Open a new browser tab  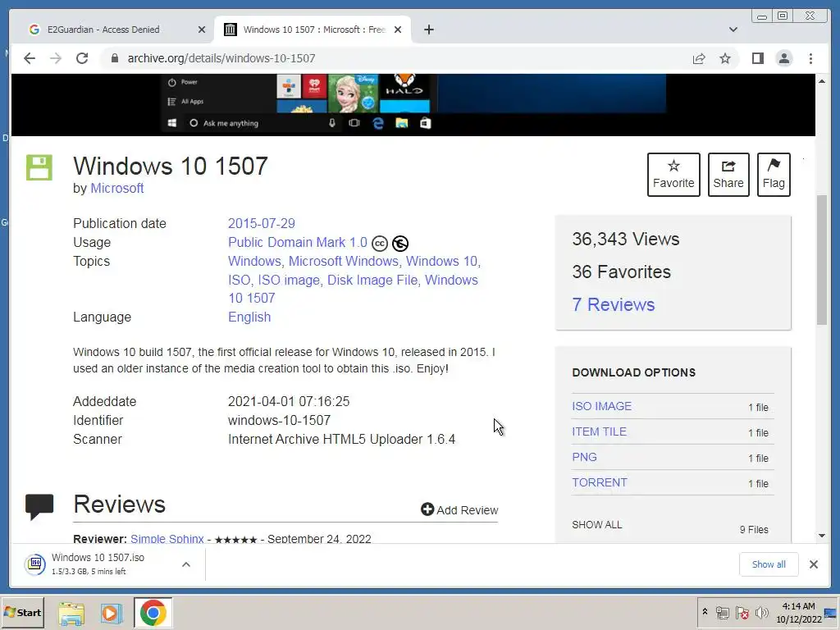coord(428,30)
